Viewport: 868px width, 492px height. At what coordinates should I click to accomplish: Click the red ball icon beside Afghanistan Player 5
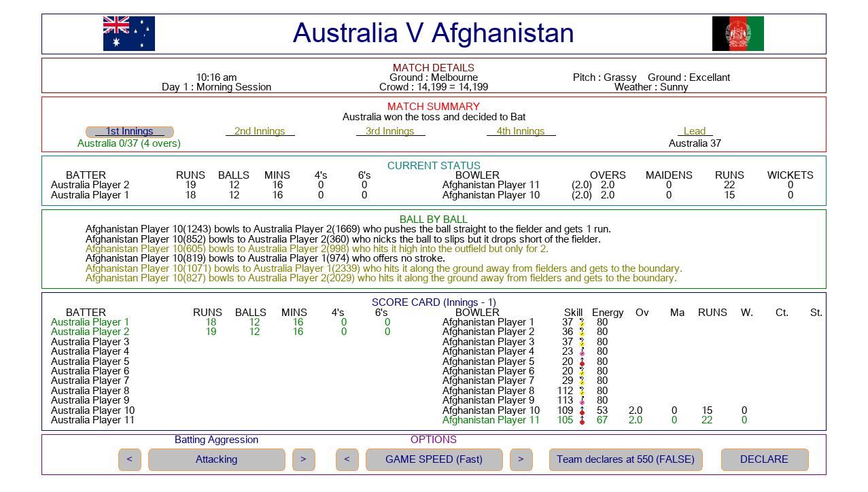click(582, 362)
